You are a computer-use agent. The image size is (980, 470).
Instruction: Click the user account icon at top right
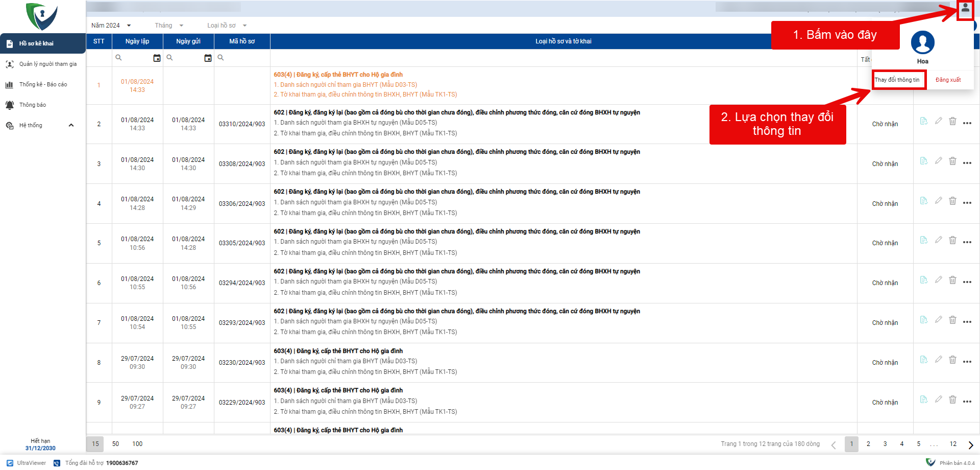click(x=965, y=9)
